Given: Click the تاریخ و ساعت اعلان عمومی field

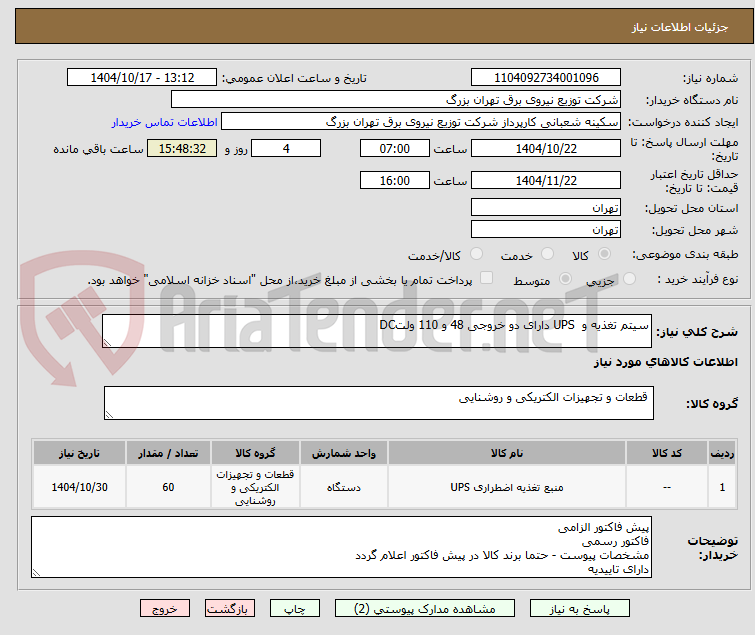Looking at the screenshot, I should coord(142,78).
